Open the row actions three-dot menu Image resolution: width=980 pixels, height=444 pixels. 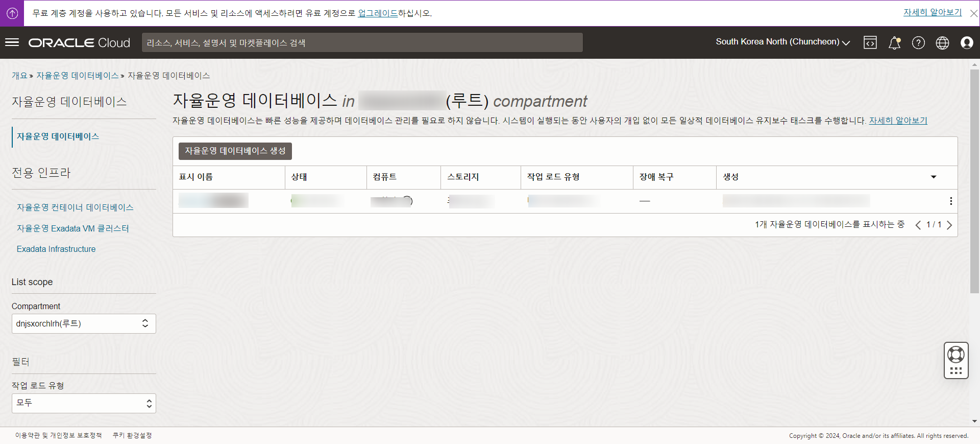951,201
